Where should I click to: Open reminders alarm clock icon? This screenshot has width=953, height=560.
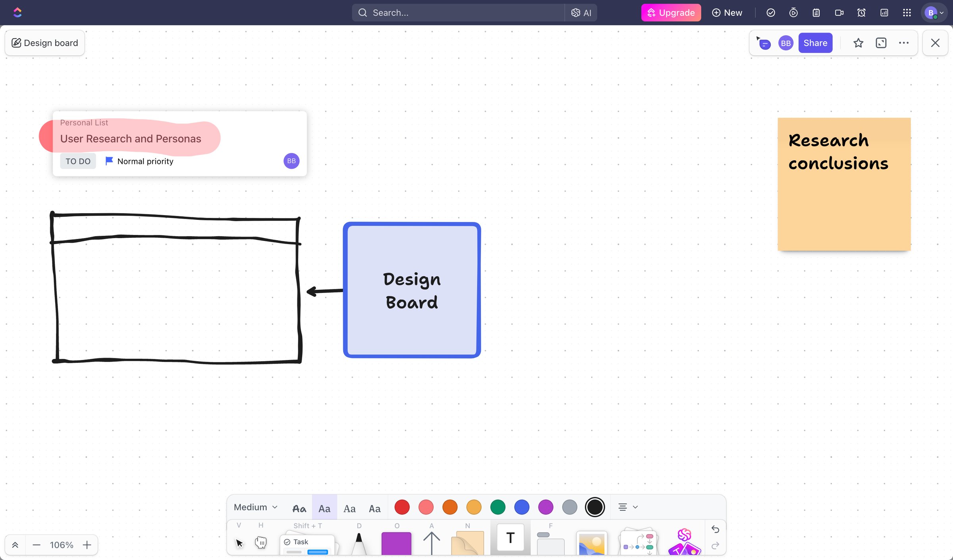[x=861, y=13]
